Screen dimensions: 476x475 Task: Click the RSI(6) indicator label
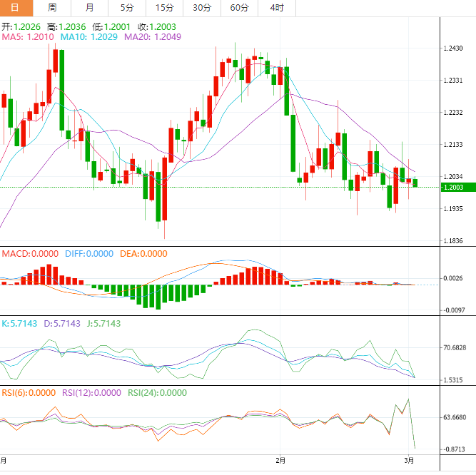[x=29, y=392]
